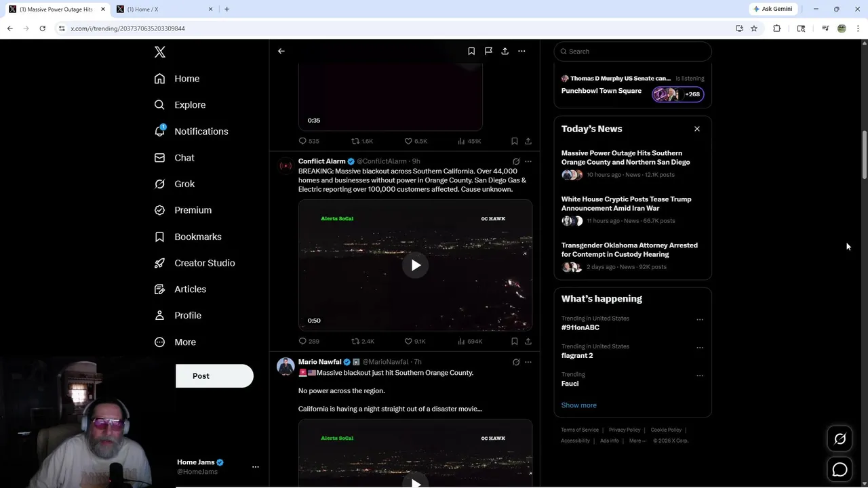Share the Conflict Alarm post

tap(528, 341)
